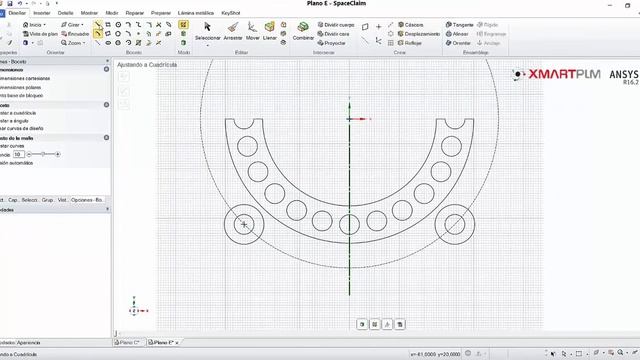
Task: Click the Plane icon in Crear group
Action: point(365,27)
